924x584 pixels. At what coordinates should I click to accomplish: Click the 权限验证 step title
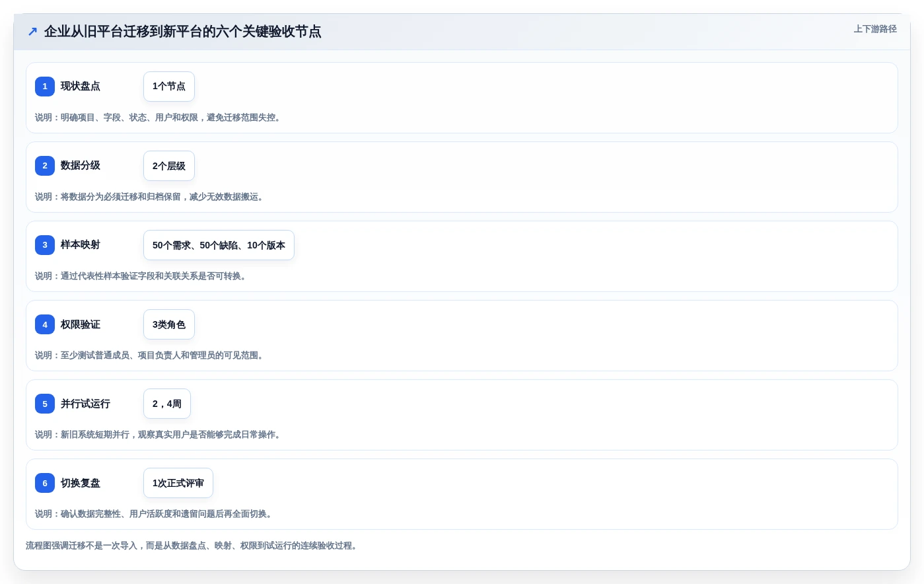coord(81,324)
